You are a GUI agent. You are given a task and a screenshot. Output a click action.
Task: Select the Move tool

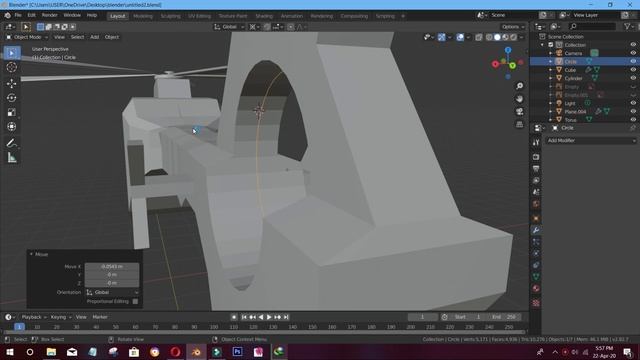coord(11,83)
